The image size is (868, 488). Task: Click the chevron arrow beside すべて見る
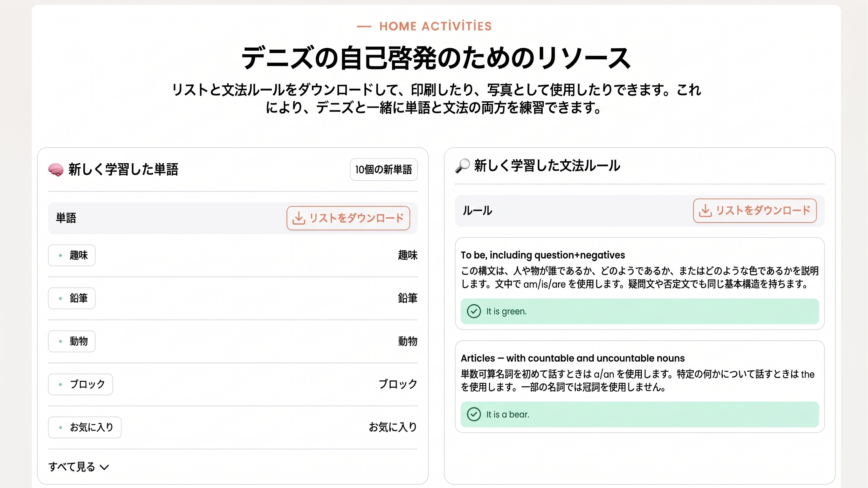105,467
